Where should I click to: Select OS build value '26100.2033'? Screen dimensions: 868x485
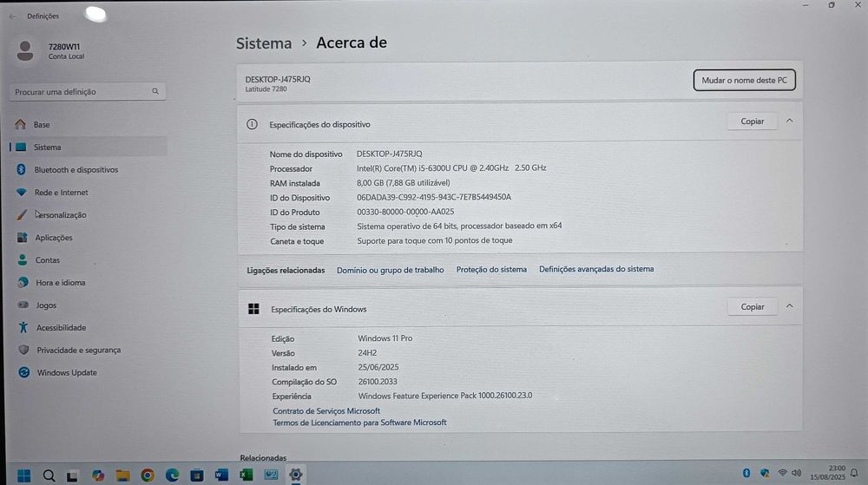(378, 382)
